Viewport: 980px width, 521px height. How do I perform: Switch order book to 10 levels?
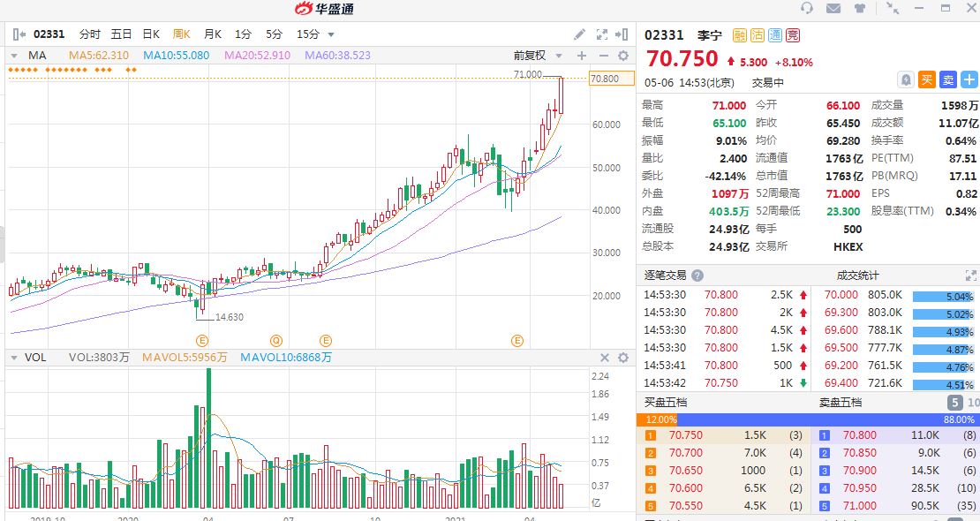[972, 403]
